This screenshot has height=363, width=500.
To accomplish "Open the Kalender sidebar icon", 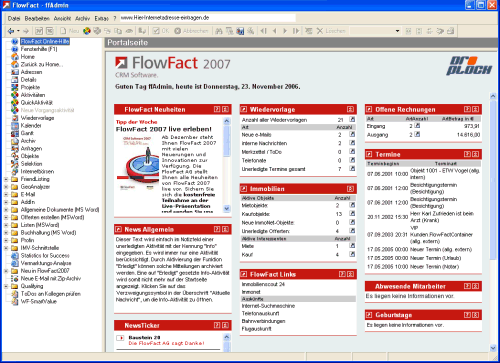I will coord(15,126).
